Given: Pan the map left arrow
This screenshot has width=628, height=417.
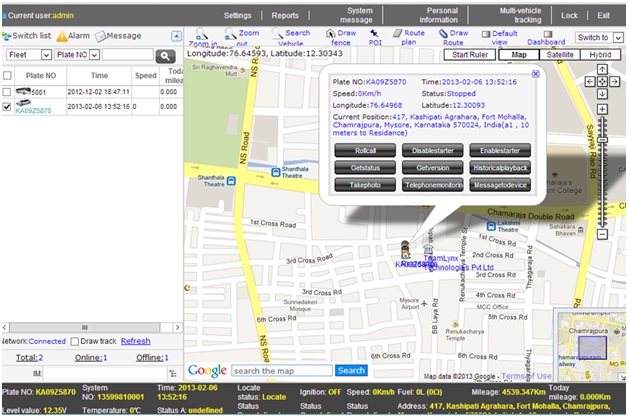Looking at the screenshot, I should click(590, 82).
